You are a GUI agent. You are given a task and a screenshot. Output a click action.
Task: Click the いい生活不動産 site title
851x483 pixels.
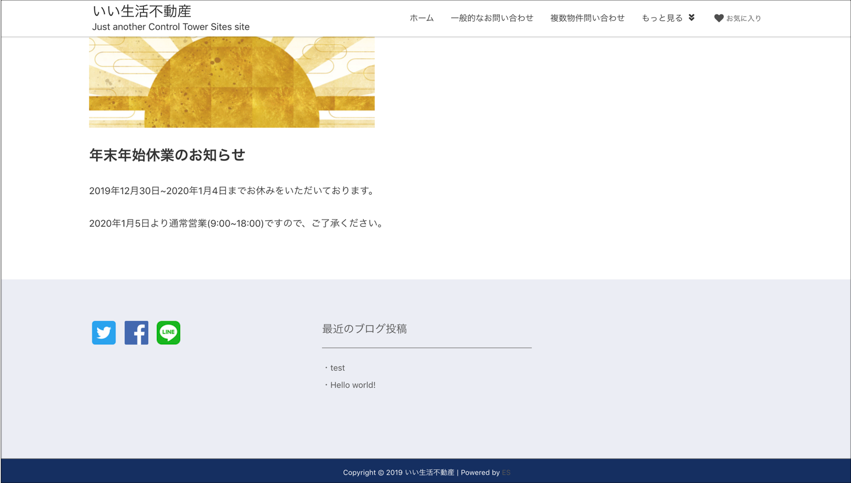click(142, 11)
